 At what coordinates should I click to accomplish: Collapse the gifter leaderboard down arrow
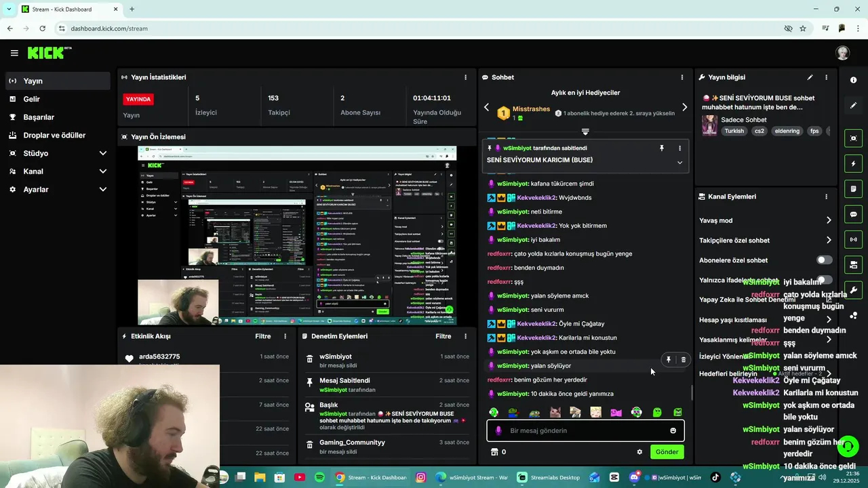tap(585, 131)
